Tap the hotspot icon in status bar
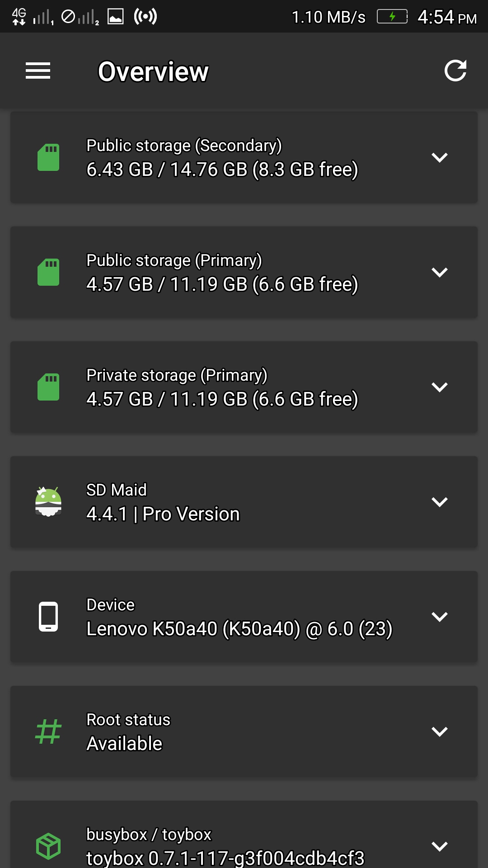 click(x=145, y=17)
